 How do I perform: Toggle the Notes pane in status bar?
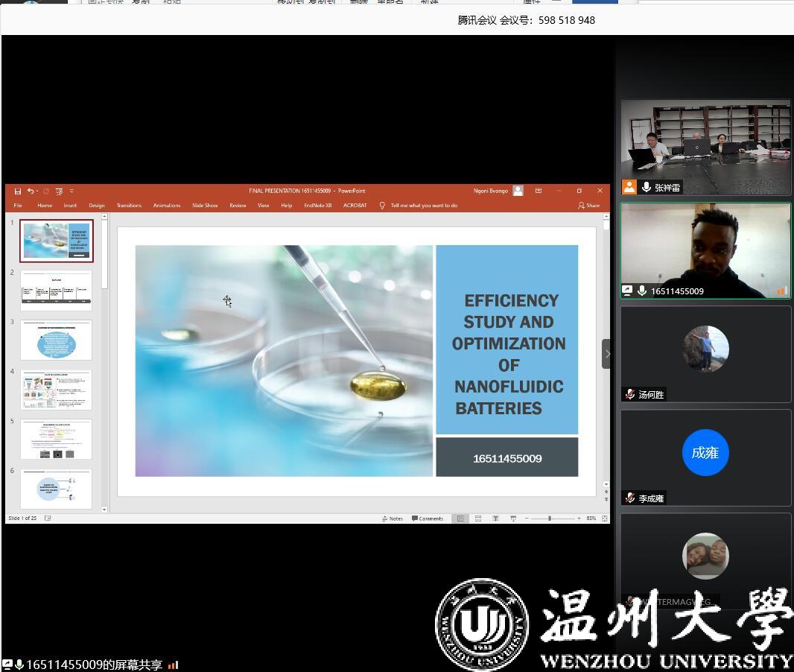coord(393,519)
